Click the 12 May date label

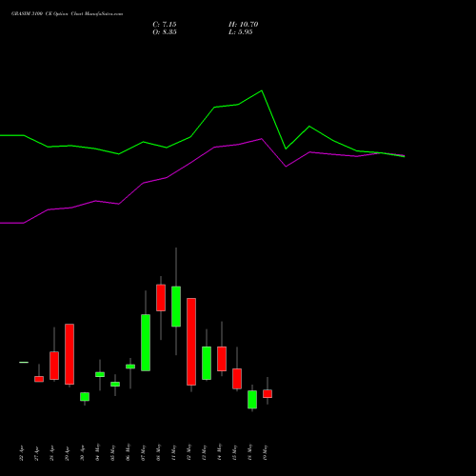tap(188, 452)
